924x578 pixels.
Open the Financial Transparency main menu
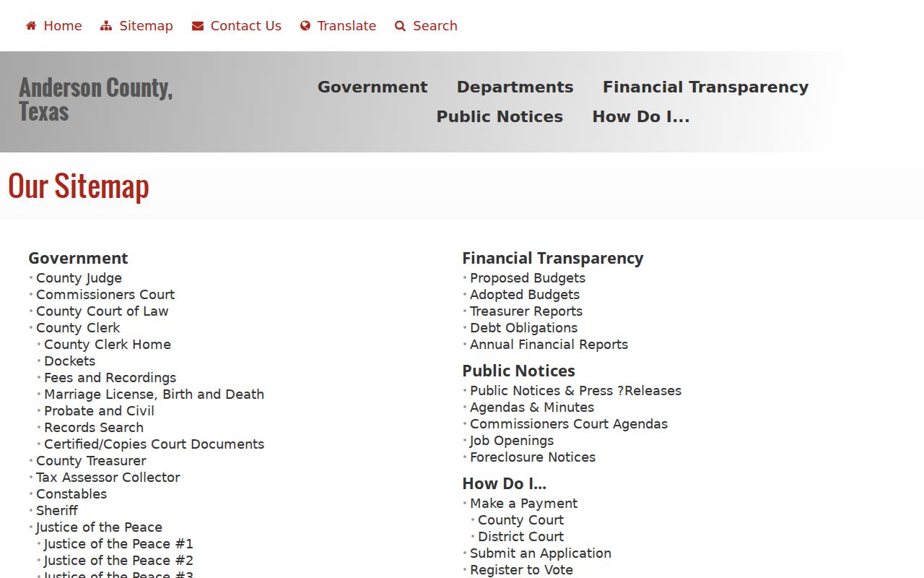click(705, 87)
